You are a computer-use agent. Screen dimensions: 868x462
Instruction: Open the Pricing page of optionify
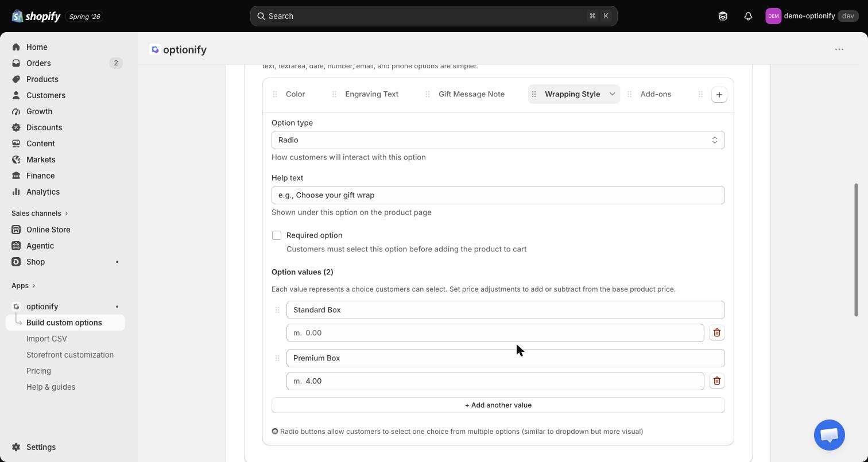tap(38, 371)
